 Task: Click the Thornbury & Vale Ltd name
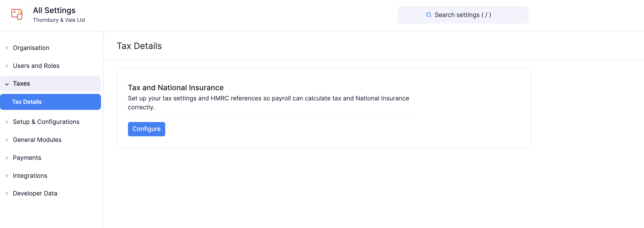pos(59,20)
